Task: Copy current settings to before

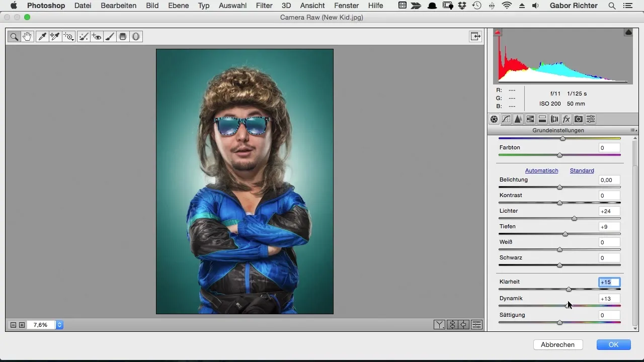Action: point(464,324)
